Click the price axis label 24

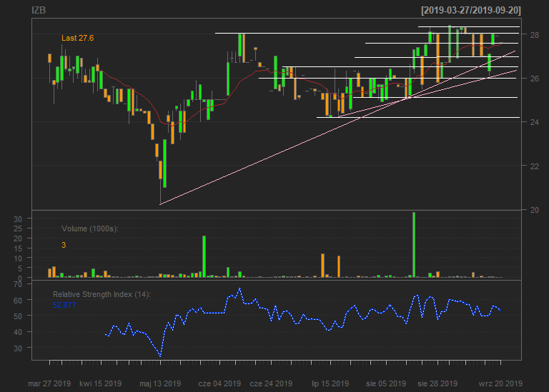pos(534,122)
